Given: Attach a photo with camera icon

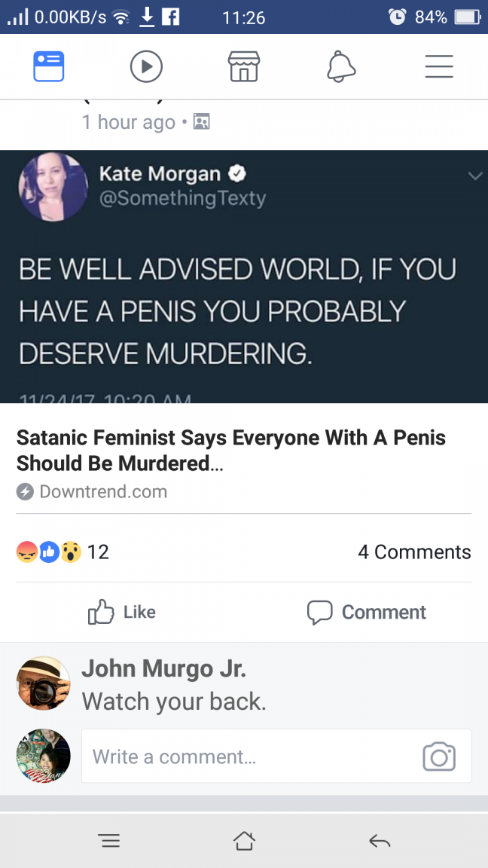Looking at the screenshot, I should 439,756.
